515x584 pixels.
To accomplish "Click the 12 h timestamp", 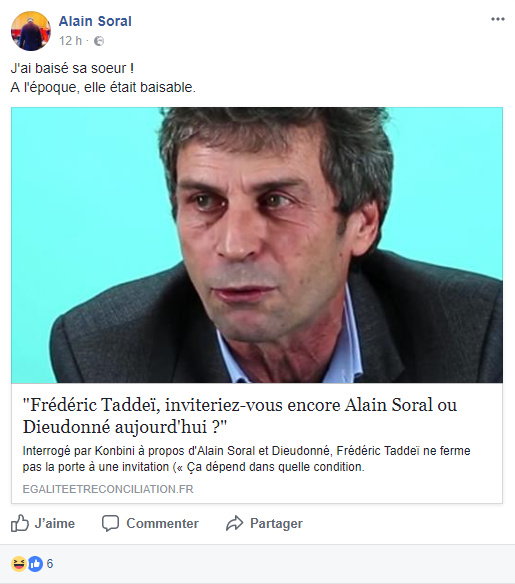I will tap(70, 41).
